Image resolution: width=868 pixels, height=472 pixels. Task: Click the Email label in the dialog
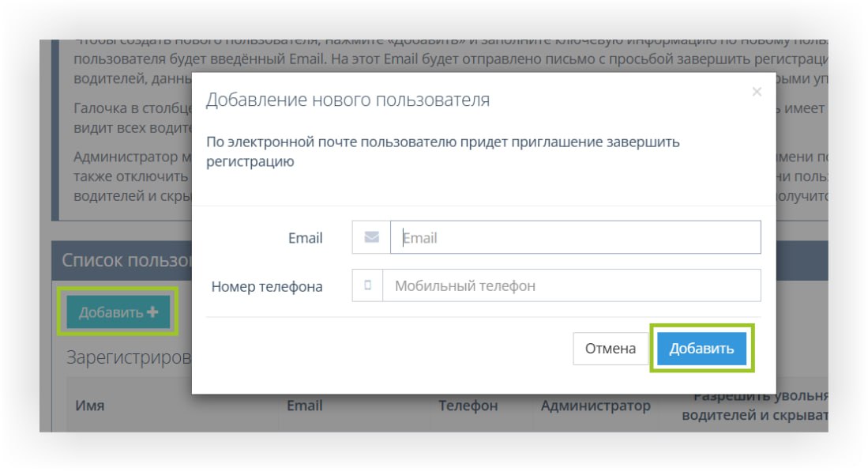pyautogui.click(x=306, y=236)
